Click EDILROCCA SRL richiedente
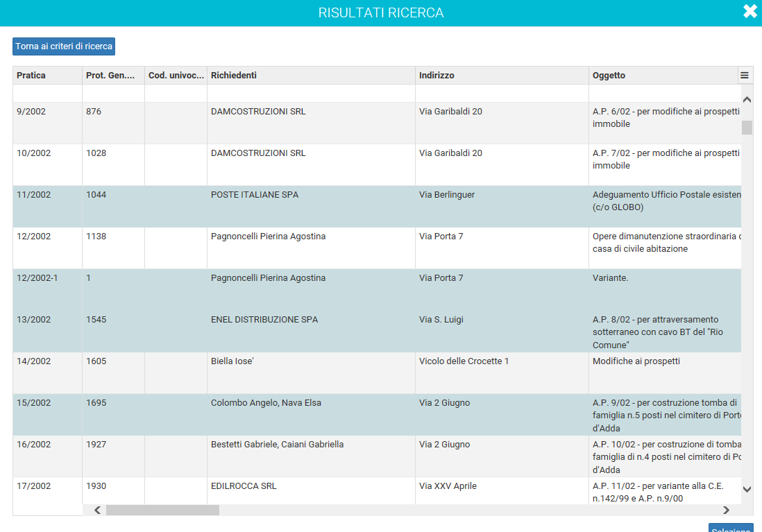This screenshot has width=762, height=532. (x=244, y=486)
